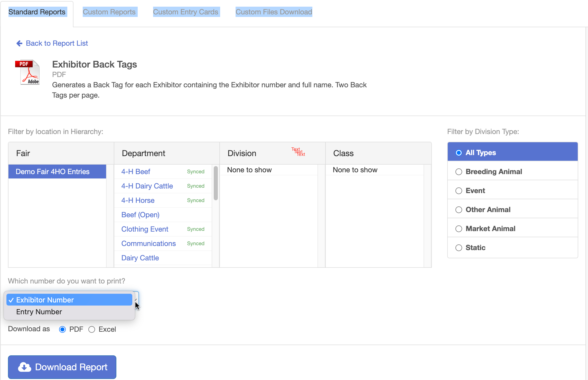
Task: Choose Excel as download format
Action: [x=92, y=329]
